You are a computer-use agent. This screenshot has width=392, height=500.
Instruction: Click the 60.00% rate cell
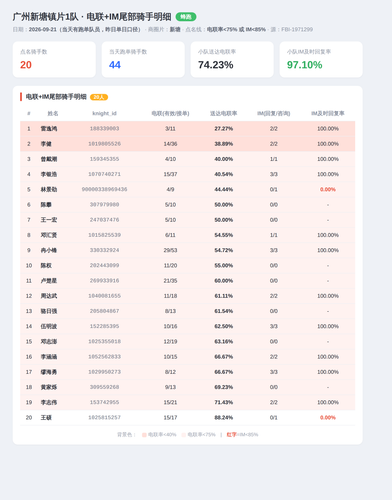(x=223, y=281)
